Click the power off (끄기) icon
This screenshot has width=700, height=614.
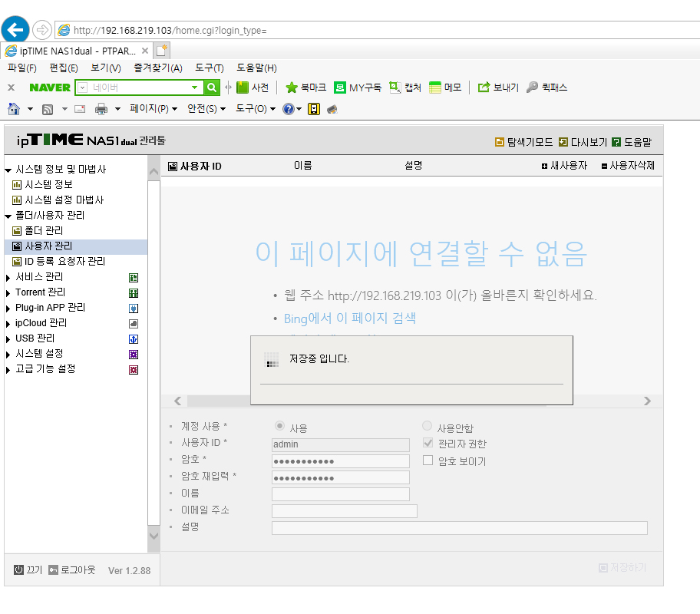click(18, 569)
